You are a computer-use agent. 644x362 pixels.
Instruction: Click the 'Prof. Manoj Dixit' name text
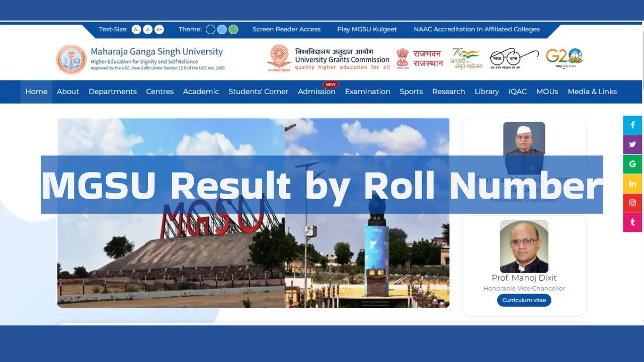(524, 278)
